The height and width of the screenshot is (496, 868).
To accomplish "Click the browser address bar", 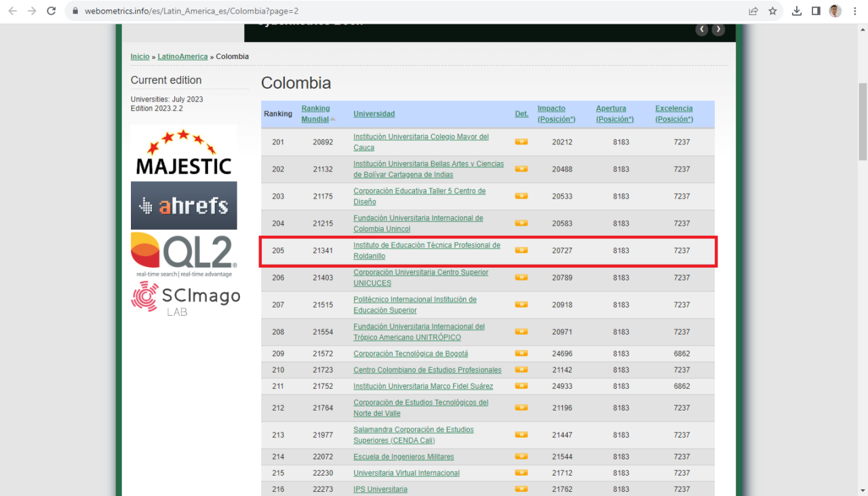I will coord(407,11).
